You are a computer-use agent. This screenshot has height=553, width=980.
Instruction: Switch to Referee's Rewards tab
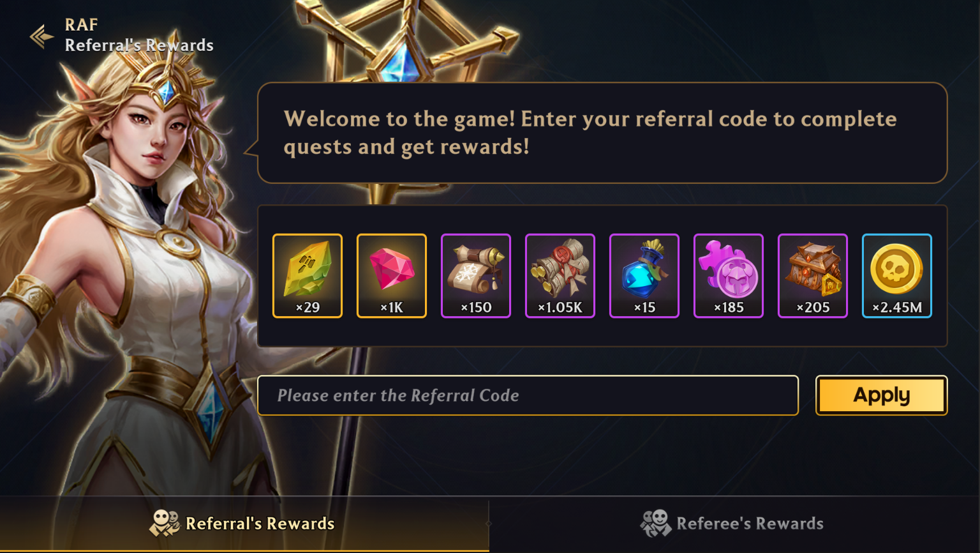pyautogui.click(x=734, y=524)
